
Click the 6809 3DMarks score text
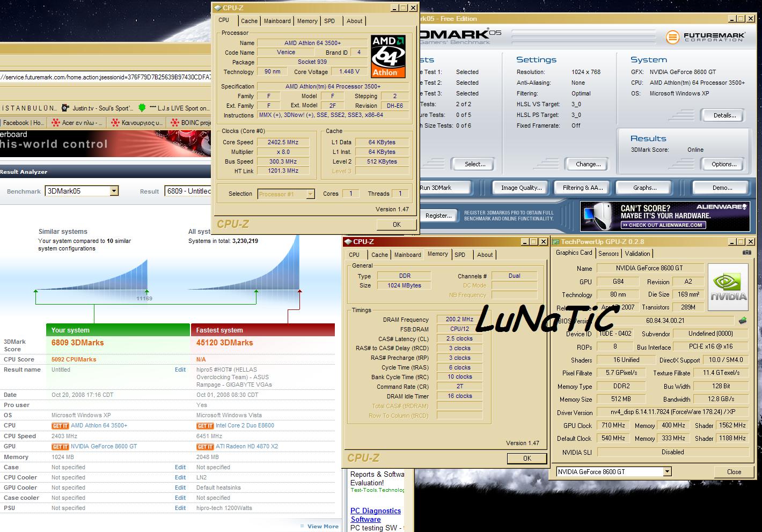(78, 343)
